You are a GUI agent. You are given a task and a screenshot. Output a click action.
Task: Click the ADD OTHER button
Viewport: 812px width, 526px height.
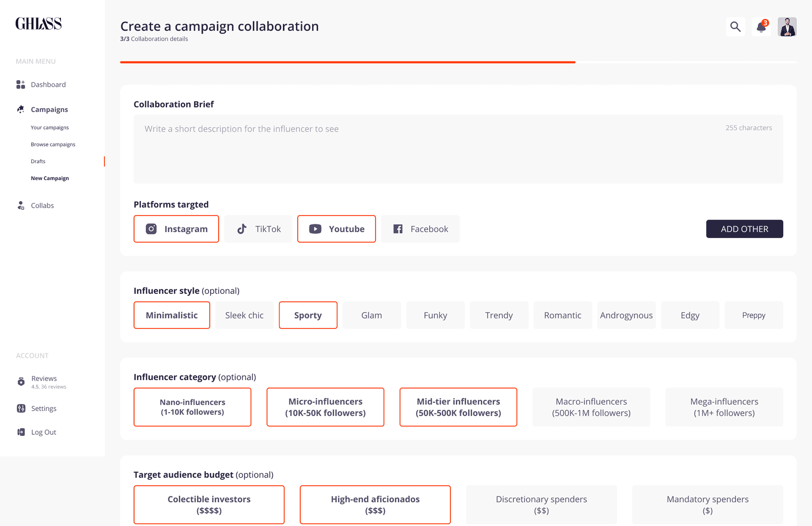[x=744, y=229]
